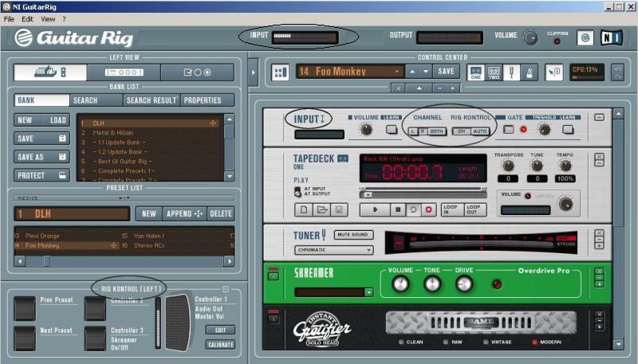Screen dimensions: 638x364
Task: Expand the Tuner module with plus button
Action: point(599,246)
